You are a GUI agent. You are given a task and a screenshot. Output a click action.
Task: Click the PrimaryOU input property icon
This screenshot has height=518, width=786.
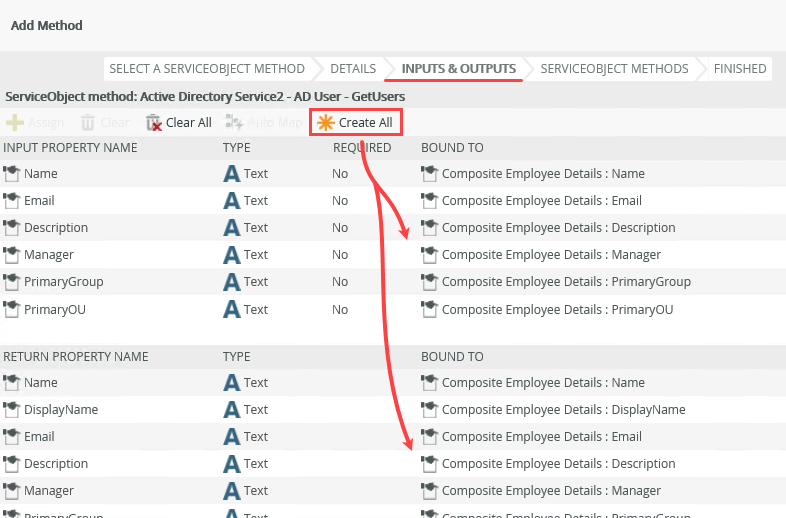coord(12,309)
